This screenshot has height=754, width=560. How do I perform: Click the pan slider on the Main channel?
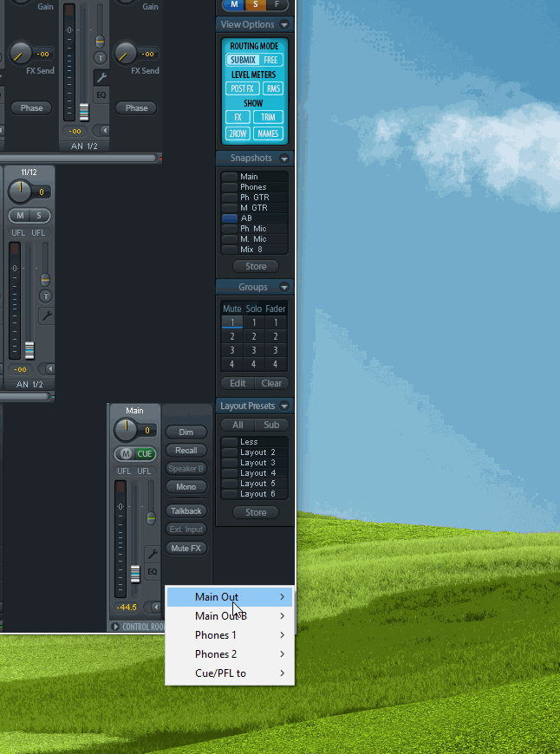[151, 518]
